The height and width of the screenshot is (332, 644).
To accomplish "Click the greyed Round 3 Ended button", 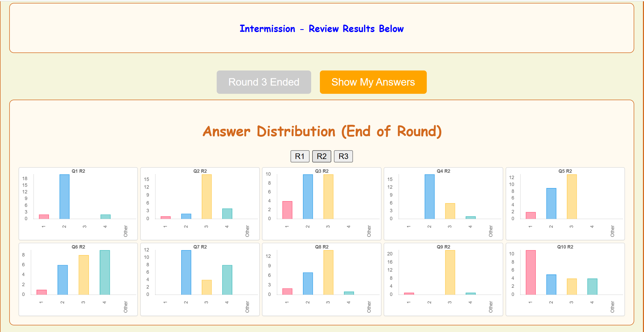I will (264, 82).
